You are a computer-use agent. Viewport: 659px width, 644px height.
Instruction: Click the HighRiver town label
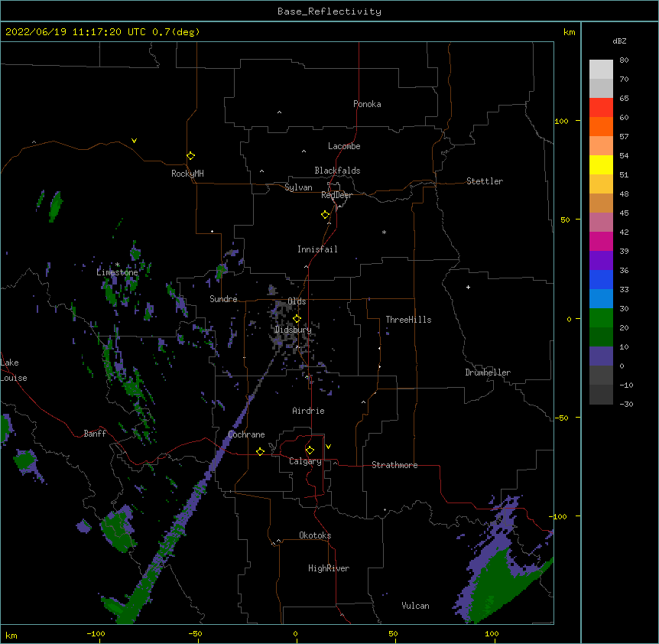click(329, 568)
